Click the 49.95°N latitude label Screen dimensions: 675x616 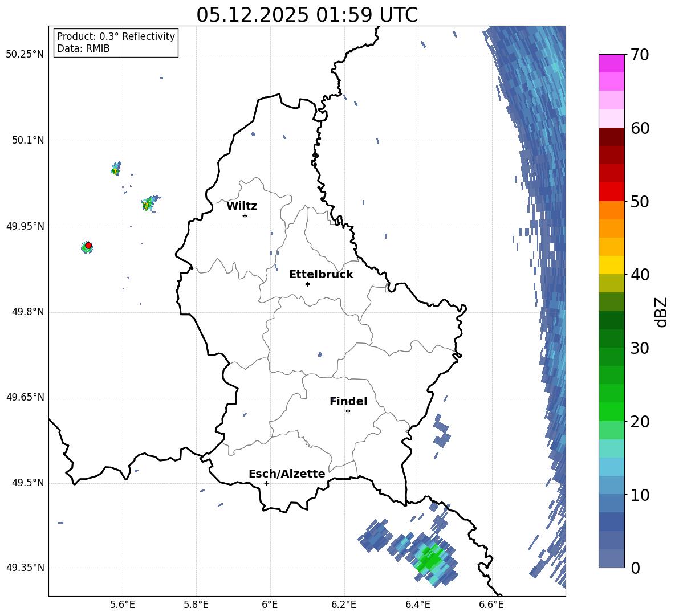[25, 226]
